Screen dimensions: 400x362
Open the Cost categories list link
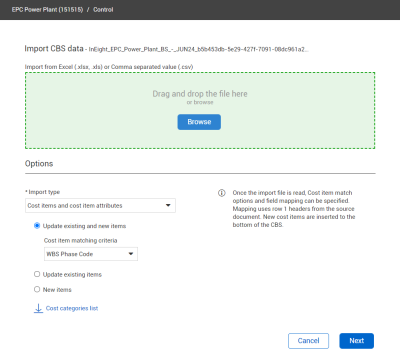coord(72,308)
